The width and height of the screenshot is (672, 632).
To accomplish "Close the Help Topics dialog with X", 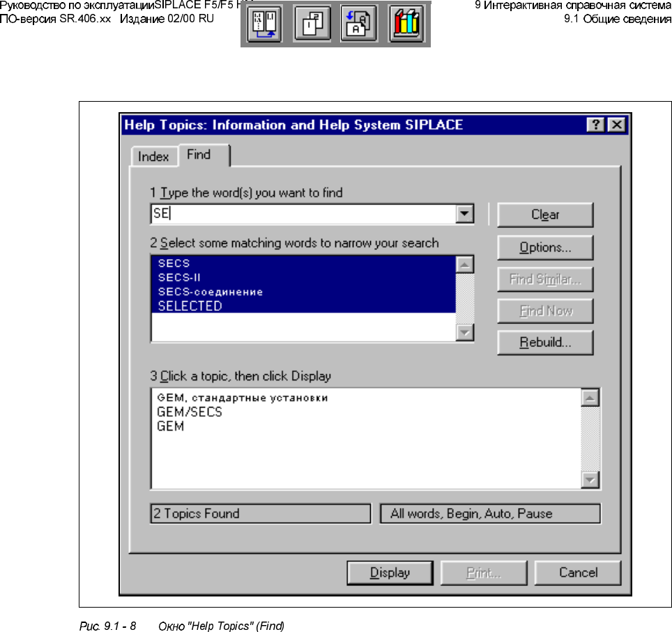I will [x=617, y=125].
